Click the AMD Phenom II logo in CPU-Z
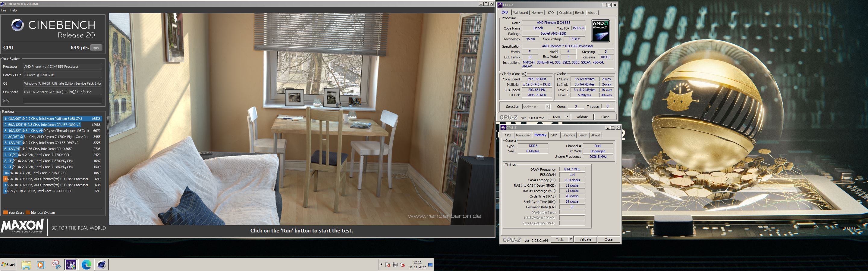The image size is (868, 271). pyautogui.click(x=600, y=31)
